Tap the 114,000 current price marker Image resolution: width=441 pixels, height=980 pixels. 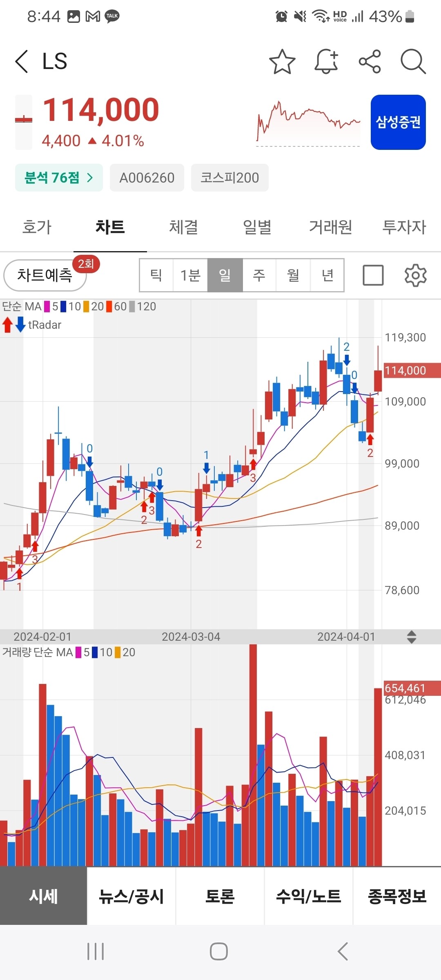[412, 370]
